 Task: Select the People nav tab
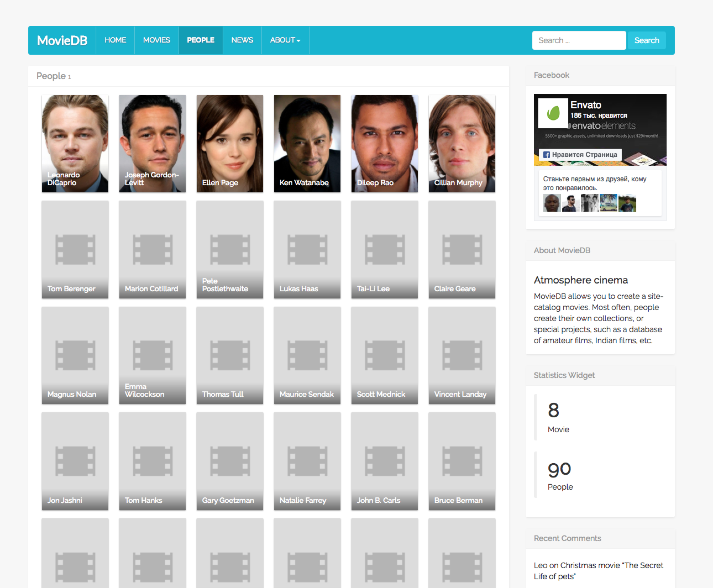[201, 40]
